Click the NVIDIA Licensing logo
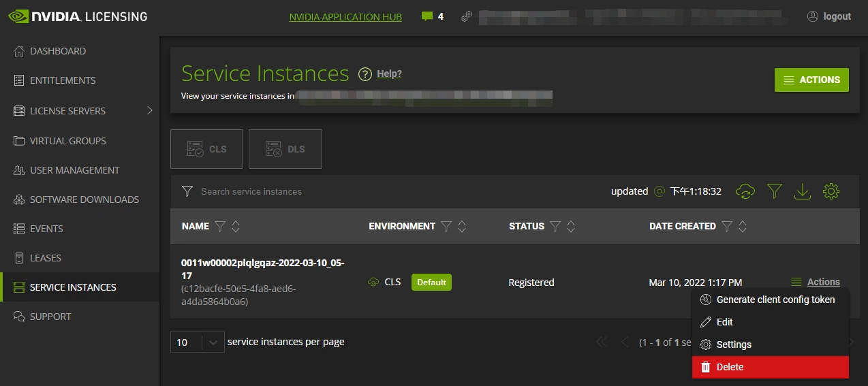Screen dimensions: 868x386 (78, 16)
